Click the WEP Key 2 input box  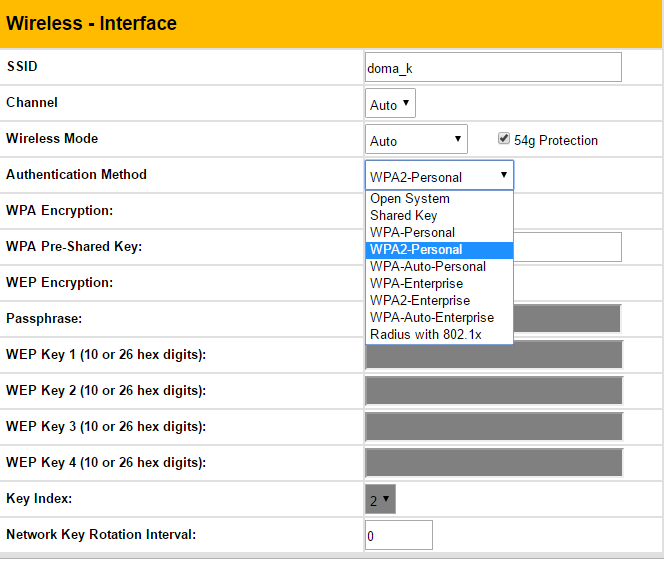[494, 391]
